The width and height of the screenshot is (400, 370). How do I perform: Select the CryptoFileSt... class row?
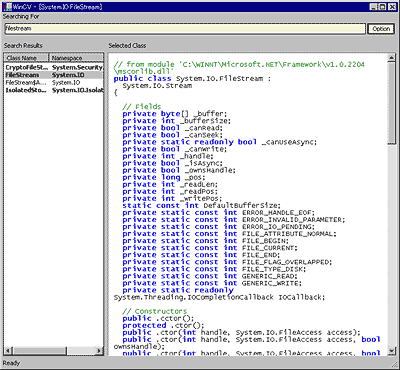[54, 68]
